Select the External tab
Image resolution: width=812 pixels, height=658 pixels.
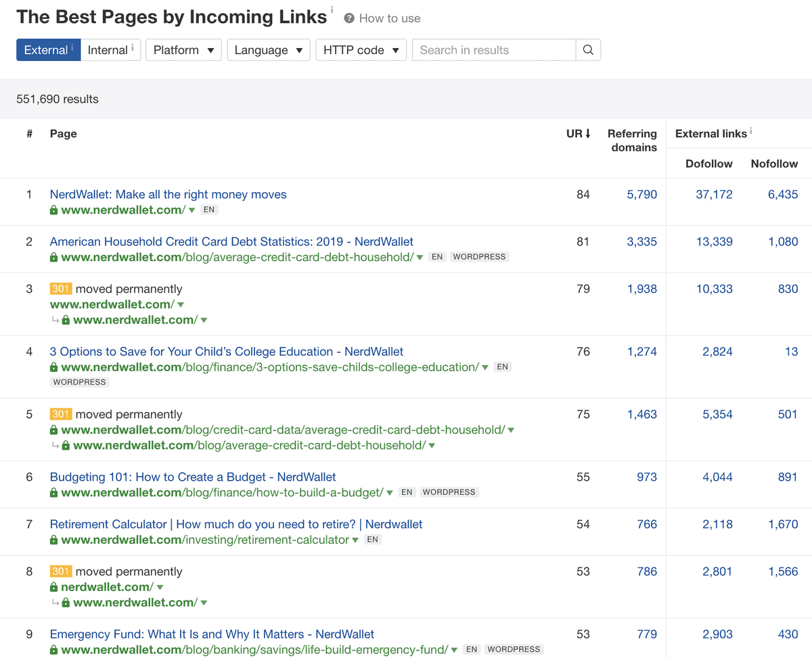(49, 50)
